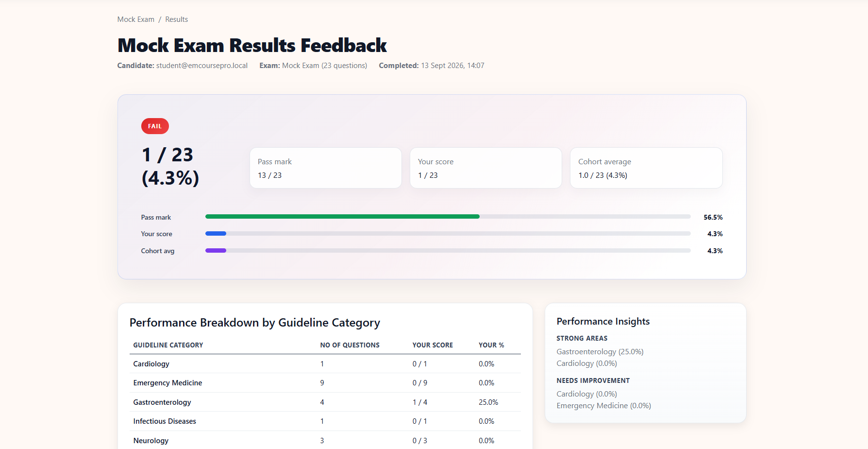Select the Gastroenterology table row name
Screen dimensions: 868x449
coord(162,402)
